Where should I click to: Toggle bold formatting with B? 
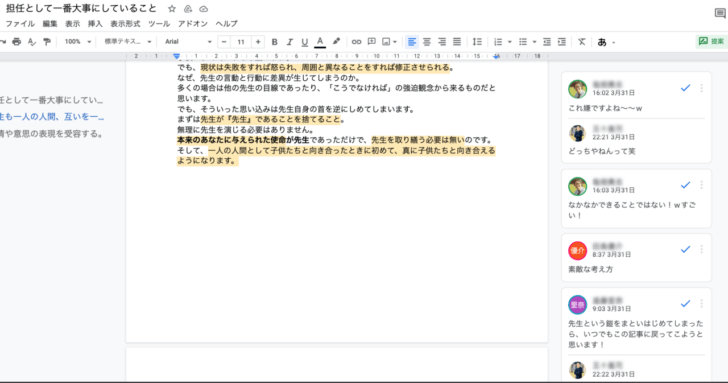274,42
